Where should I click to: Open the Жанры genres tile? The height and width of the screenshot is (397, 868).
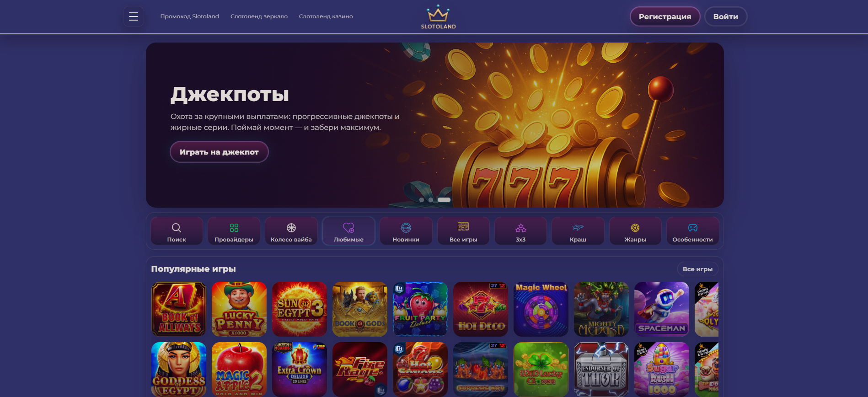(635, 231)
